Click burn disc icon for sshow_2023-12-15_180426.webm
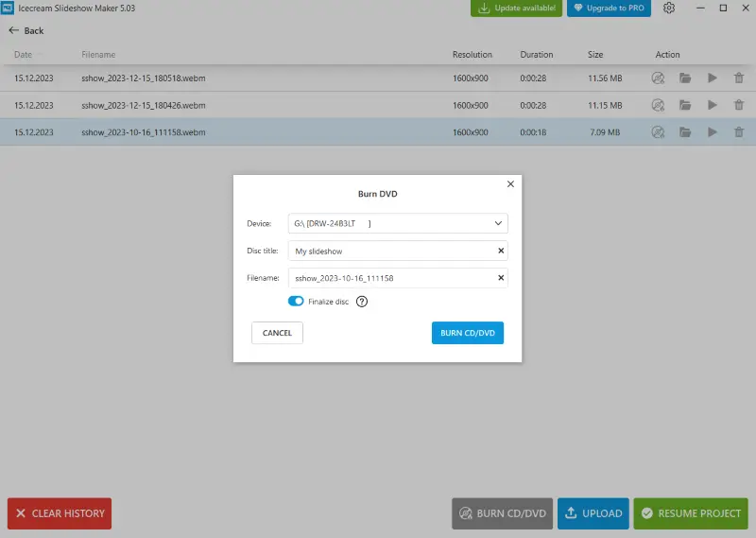Screen dimensions: 756x538 point(658,105)
